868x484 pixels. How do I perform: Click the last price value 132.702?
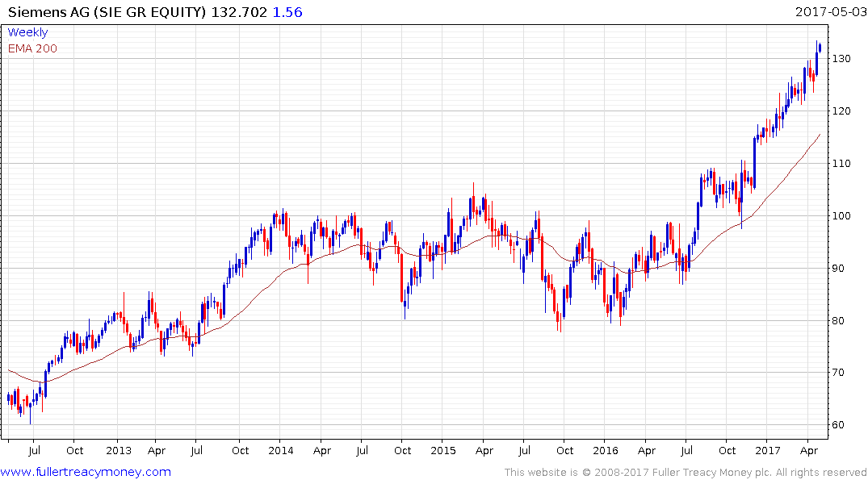click(x=239, y=12)
